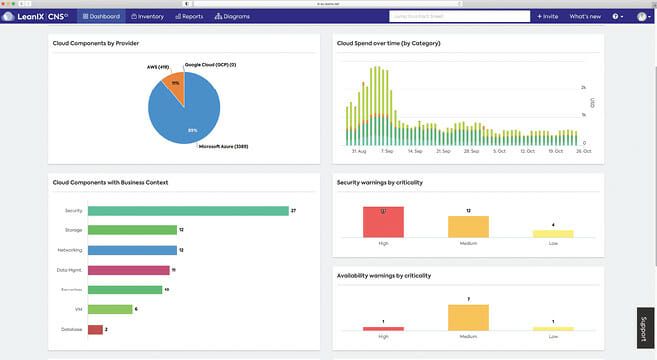The image size is (657, 360).
Task: Open the Diagrams tab
Action: click(x=232, y=16)
